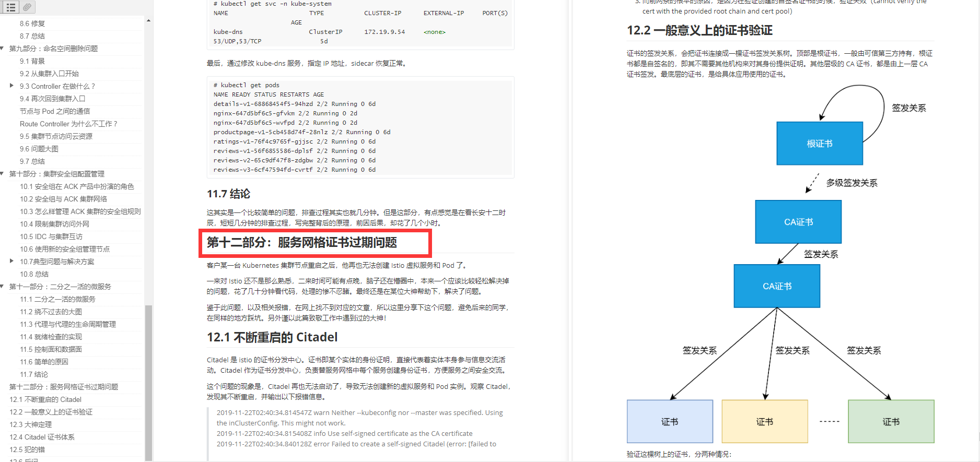The height and width of the screenshot is (462, 980).
Task: Go to outline entry 10.3 怎么样管理 ACK 集群的安全组规则
Action: 80,211
